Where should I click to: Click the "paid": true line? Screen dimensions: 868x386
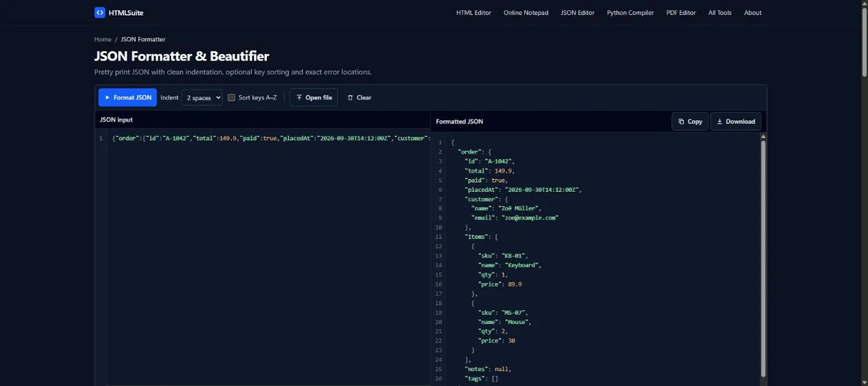(487, 180)
